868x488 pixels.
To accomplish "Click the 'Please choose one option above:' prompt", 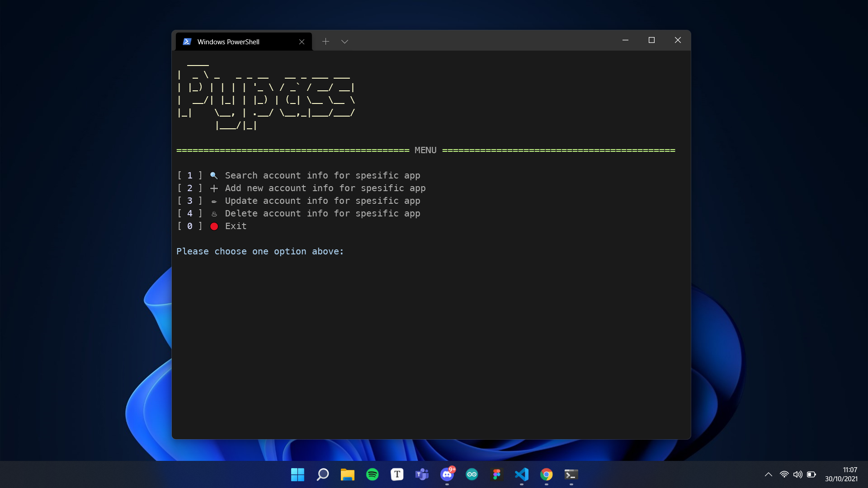I will (x=260, y=251).
